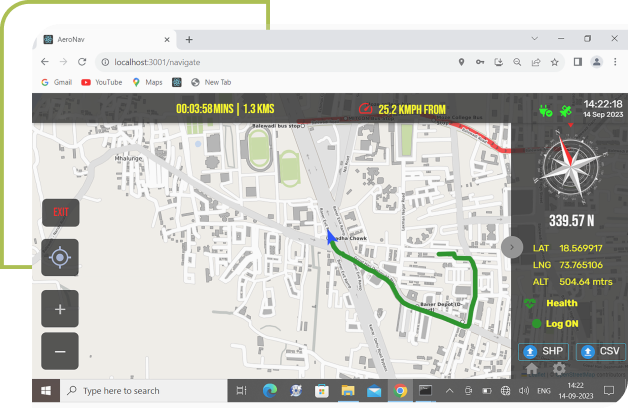Zoom out the map with minus button
This screenshot has width=628, height=408.
tap(60, 351)
